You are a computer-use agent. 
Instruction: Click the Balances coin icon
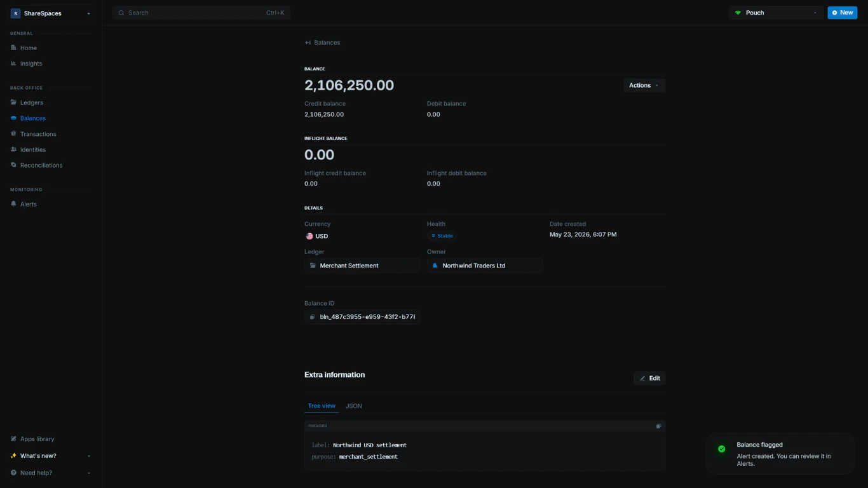click(x=14, y=118)
